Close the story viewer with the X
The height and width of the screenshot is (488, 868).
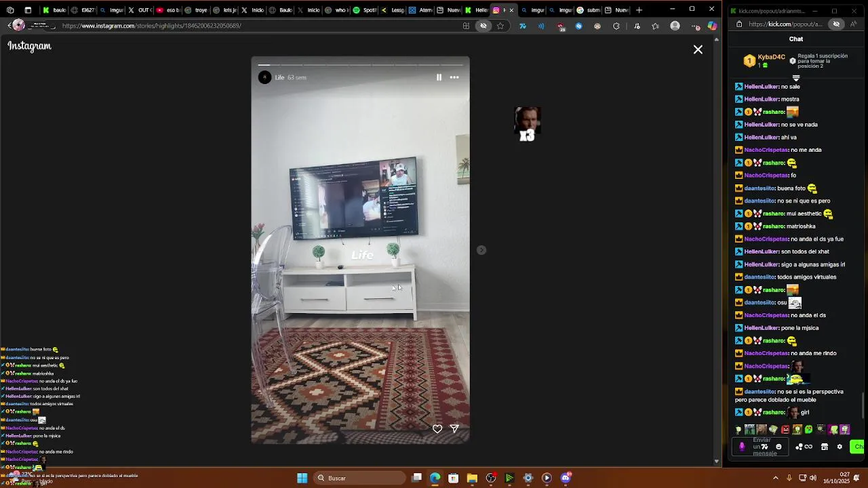point(698,49)
